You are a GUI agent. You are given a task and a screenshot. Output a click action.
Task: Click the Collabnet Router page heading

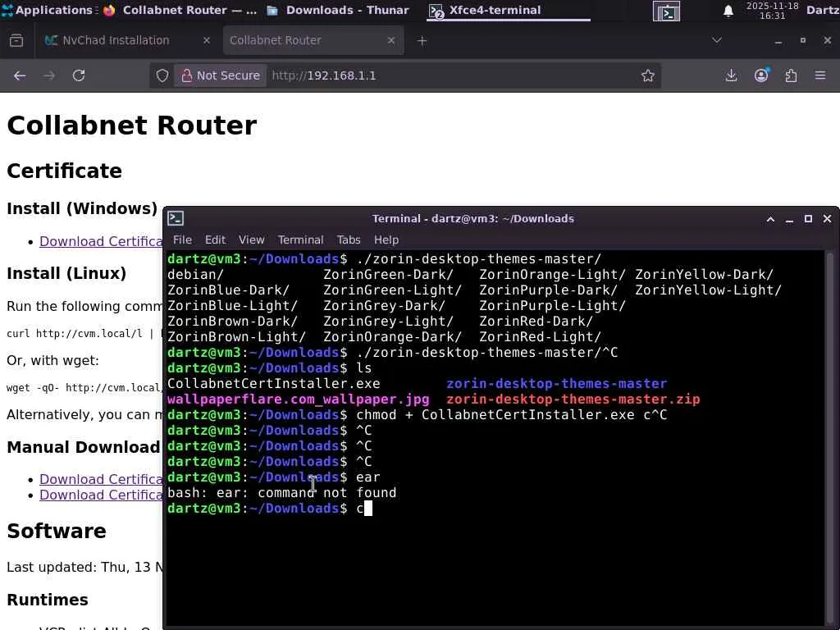point(132,126)
